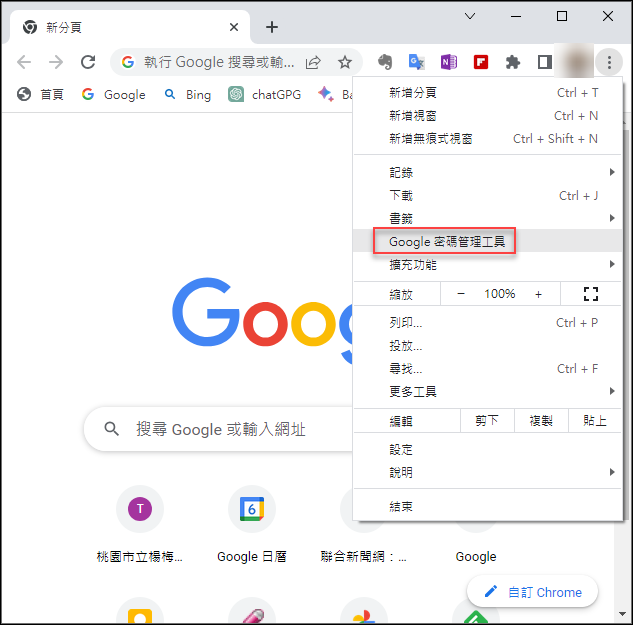This screenshot has width=633, height=625.
Task: Decrease zoom with the minus button
Action: 461,294
